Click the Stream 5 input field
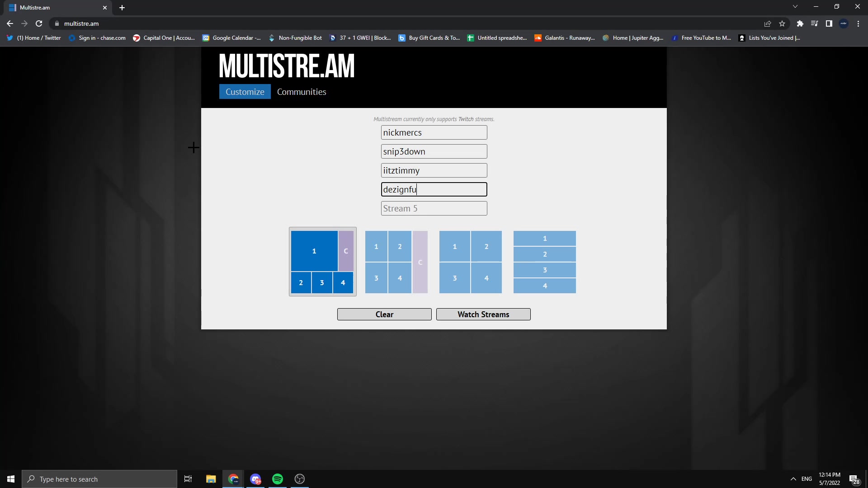The height and width of the screenshot is (488, 868). [434, 208]
